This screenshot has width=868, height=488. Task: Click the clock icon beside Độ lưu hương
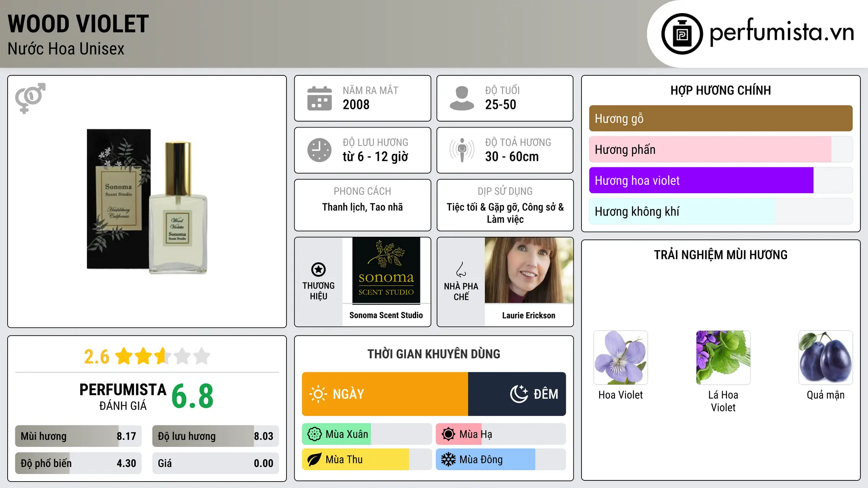tap(320, 150)
